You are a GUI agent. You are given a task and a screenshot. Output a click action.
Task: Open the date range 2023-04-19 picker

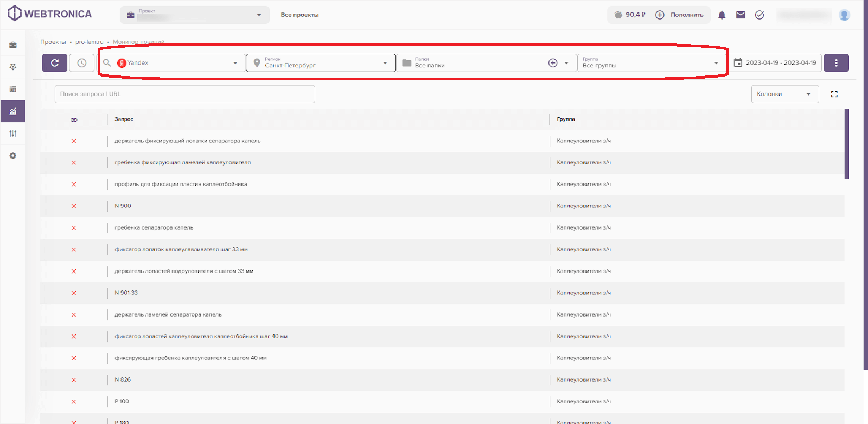click(775, 63)
